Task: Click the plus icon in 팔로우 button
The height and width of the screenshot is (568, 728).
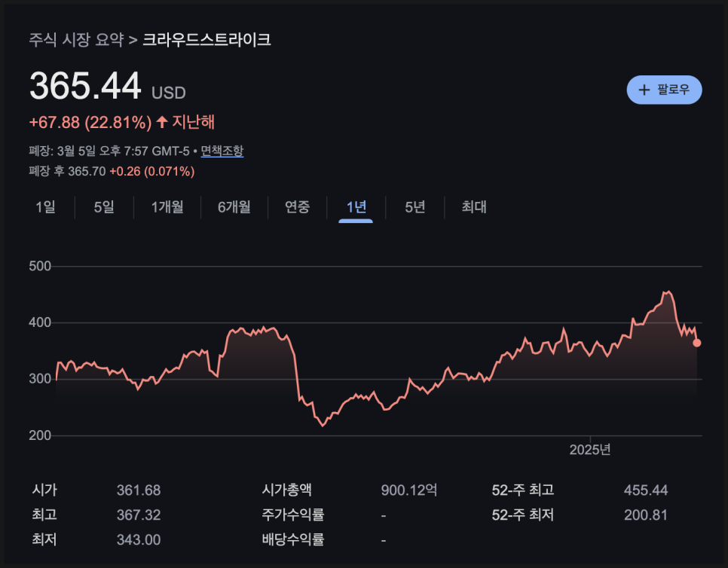Action: (x=644, y=90)
